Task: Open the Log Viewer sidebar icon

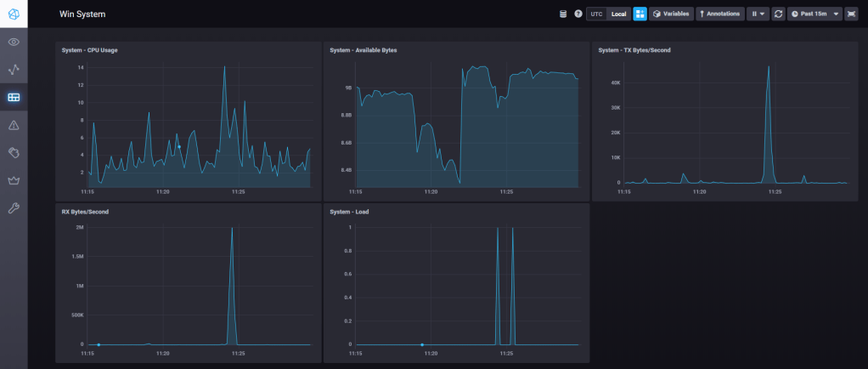Action: pyautogui.click(x=14, y=152)
